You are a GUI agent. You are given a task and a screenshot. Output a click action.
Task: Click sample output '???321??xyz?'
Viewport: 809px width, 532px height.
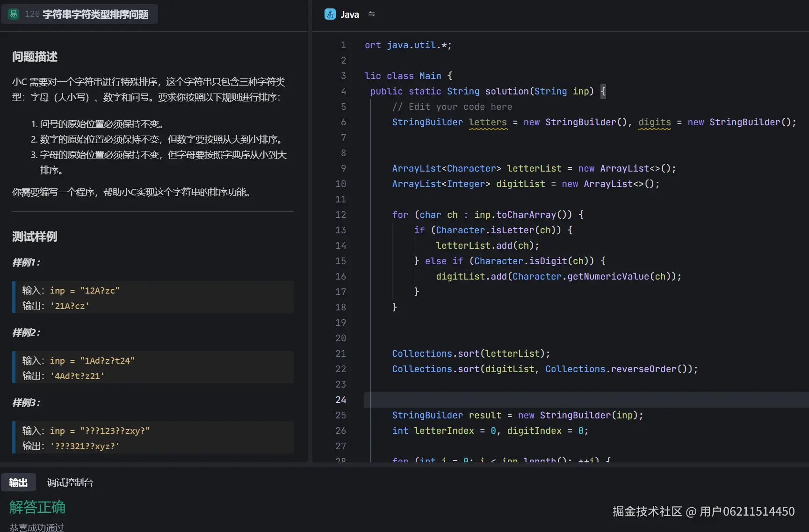pos(85,446)
